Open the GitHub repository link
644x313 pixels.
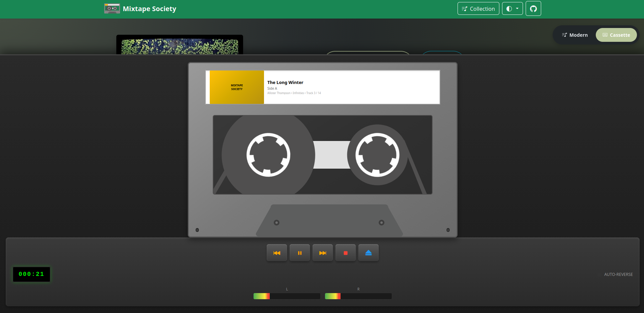coord(533,9)
